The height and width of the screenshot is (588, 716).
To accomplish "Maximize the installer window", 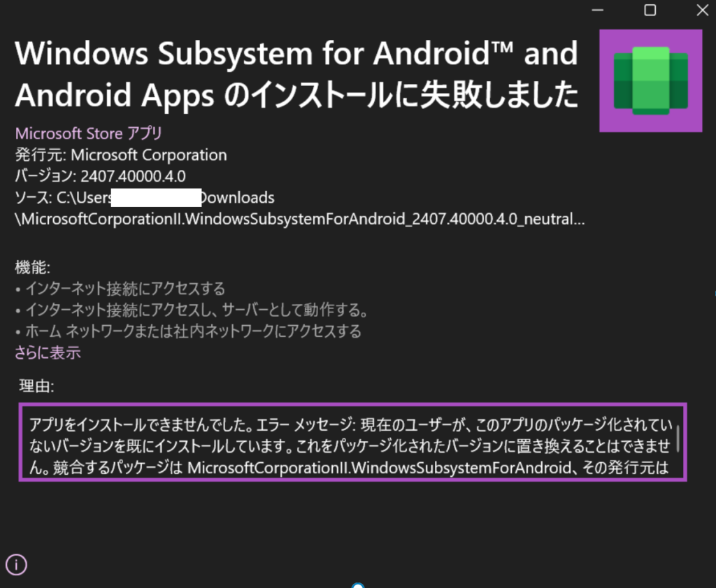I will point(650,10).
